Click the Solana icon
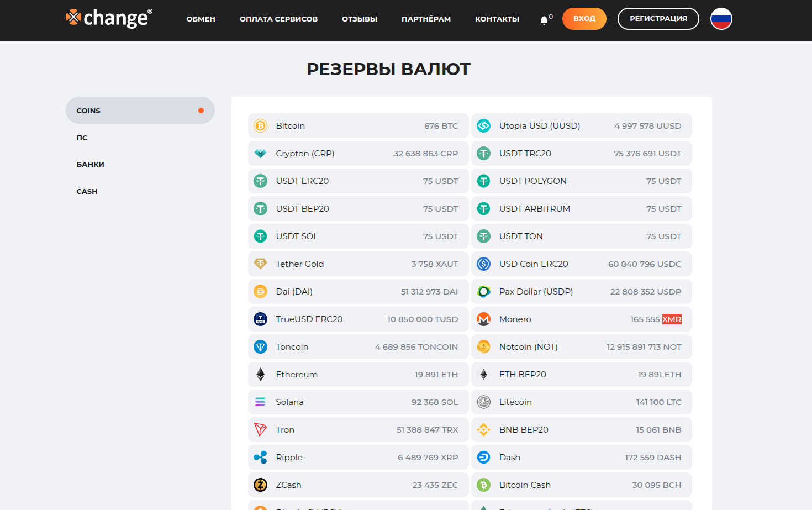 260,402
